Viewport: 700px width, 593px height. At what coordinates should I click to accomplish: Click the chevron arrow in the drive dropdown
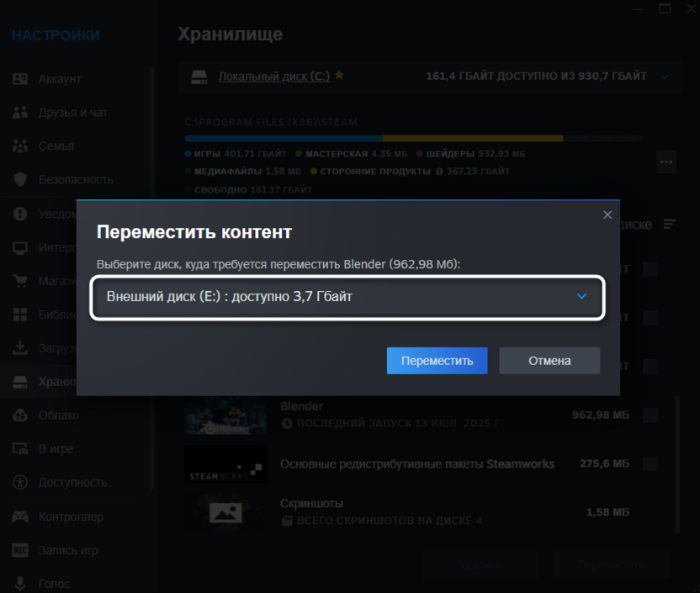click(581, 296)
